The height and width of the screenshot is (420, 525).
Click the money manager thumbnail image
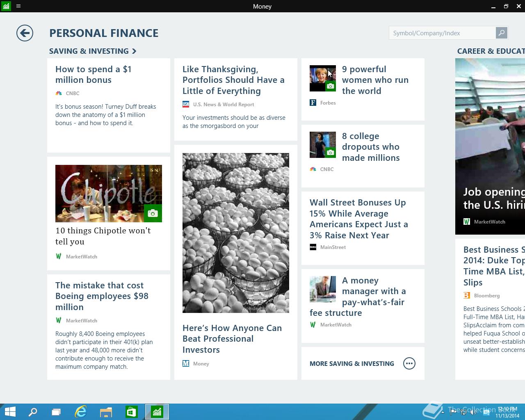(x=323, y=289)
